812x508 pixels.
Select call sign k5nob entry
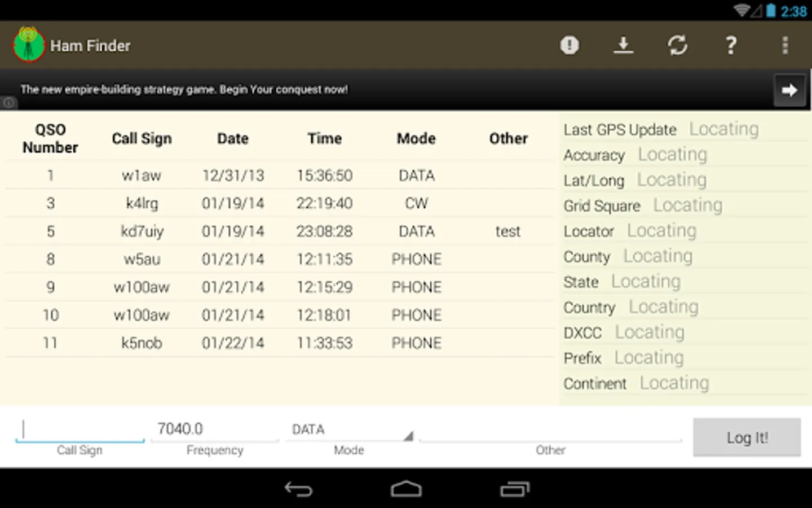(x=142, y=343)
